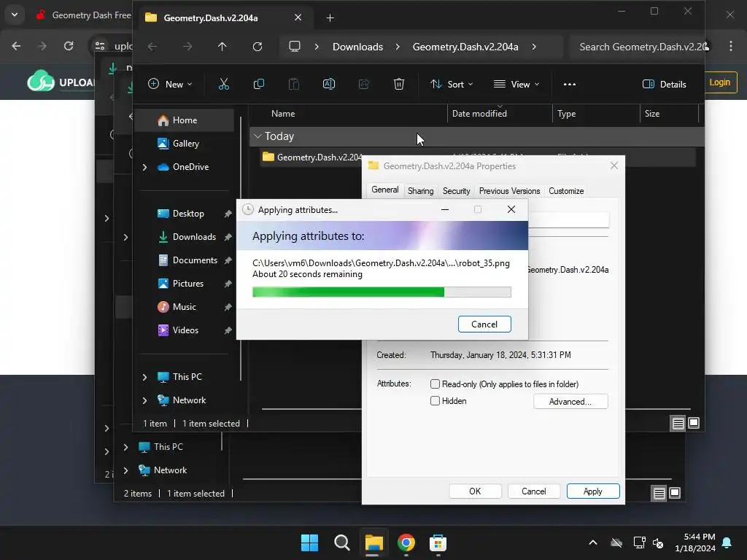The width and height of the screenshot is (747, 560).
Task: Expand chevron after Downloads in address bar
Action: [398, 47]
